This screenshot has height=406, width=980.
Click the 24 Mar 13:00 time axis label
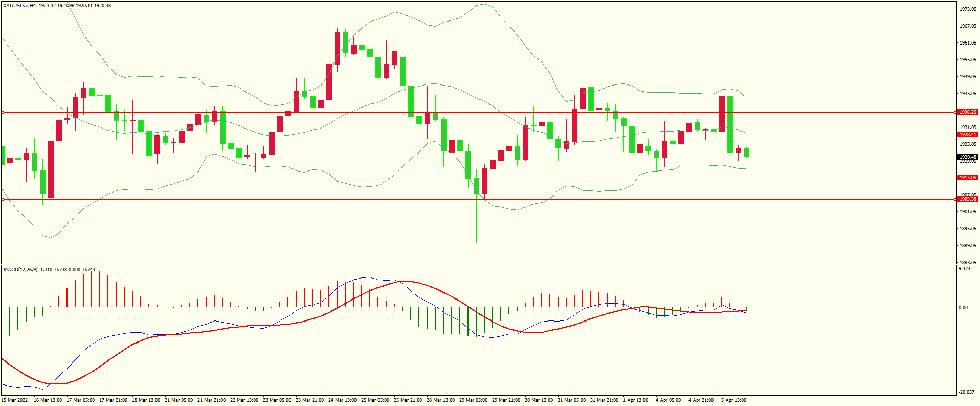pos(342,400)
